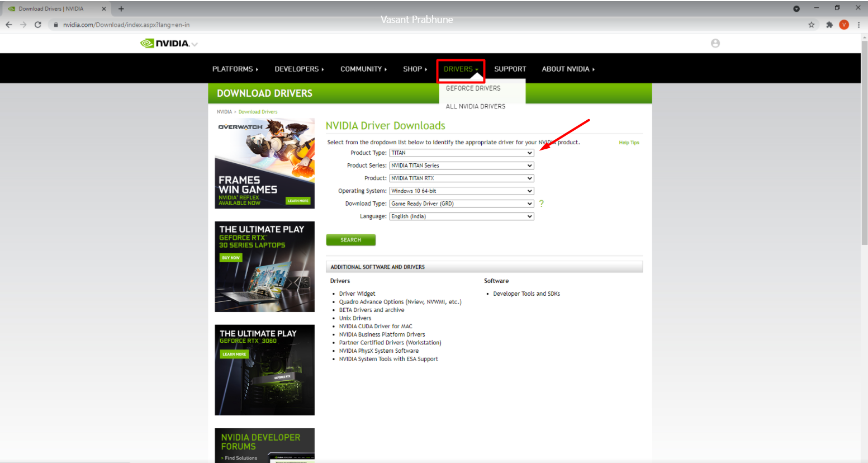
Task: Open the Help Tips link
Action: click(629, 143)
